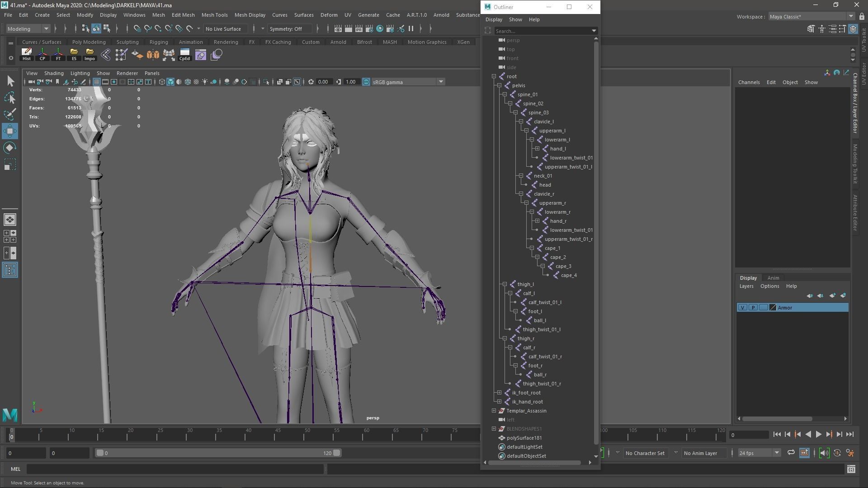The height and width of the screenshot is (488, 868).
Task: Open the Mesh Tools menu
Action: (214, 15)
